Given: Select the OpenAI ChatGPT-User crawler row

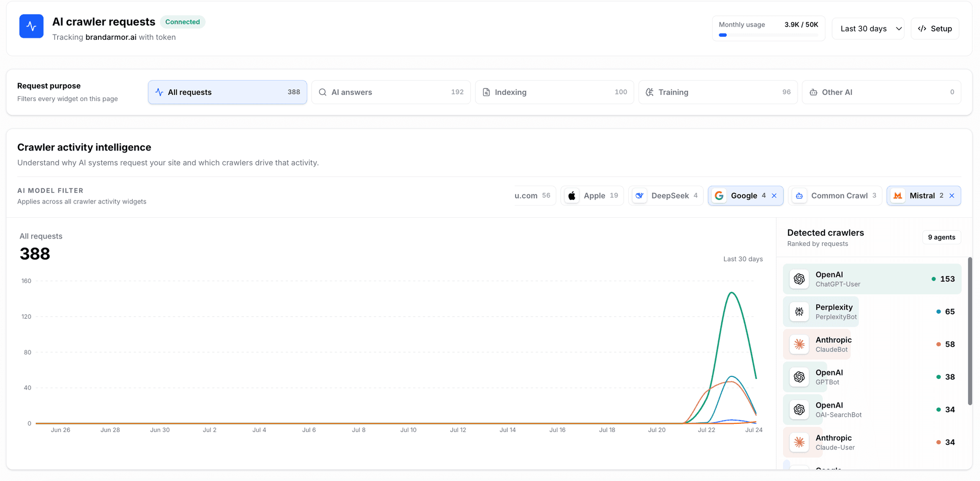Looking at the screenshot, I should point(872,279).
